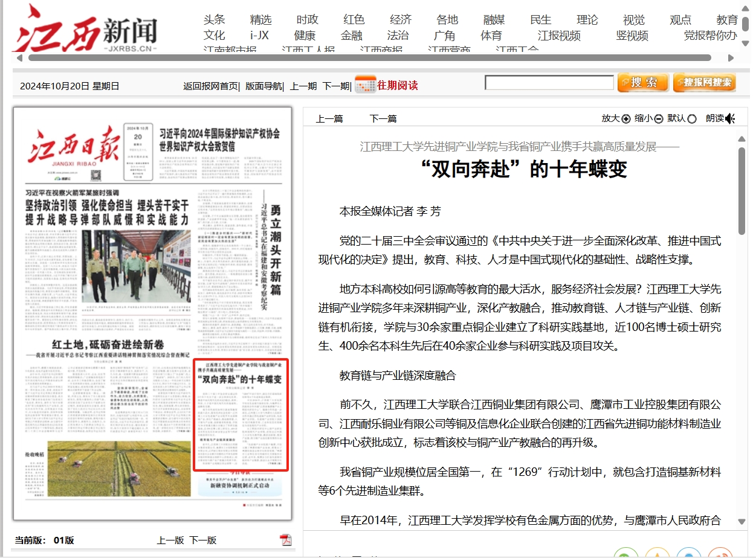Go to 下一篇 next article

click(x=383, y=118)
